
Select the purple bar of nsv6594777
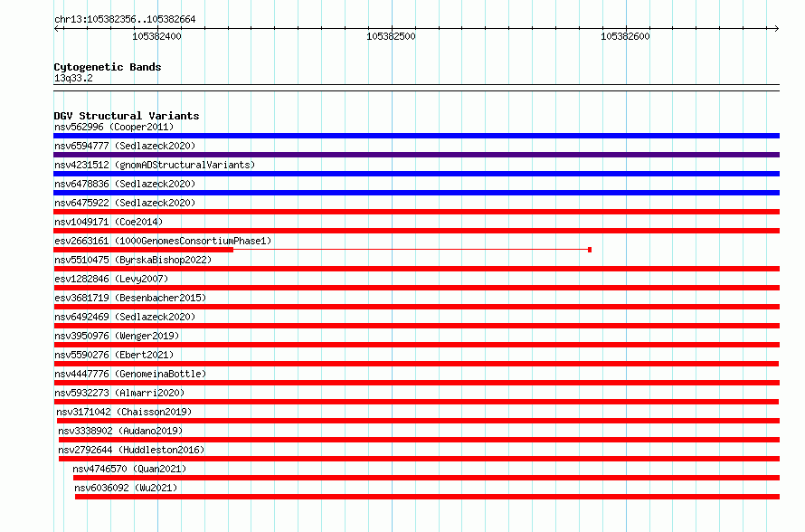[416, 155]
